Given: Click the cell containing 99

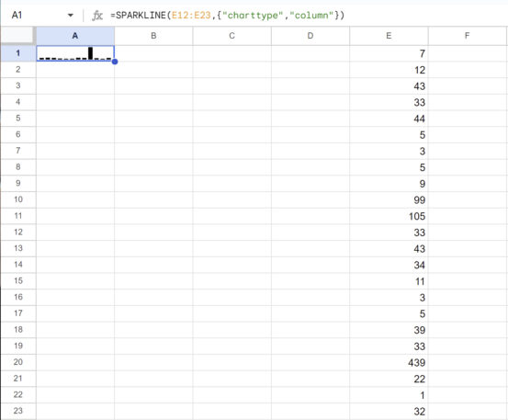Looking at the screenshot, I should coord(389,199).
